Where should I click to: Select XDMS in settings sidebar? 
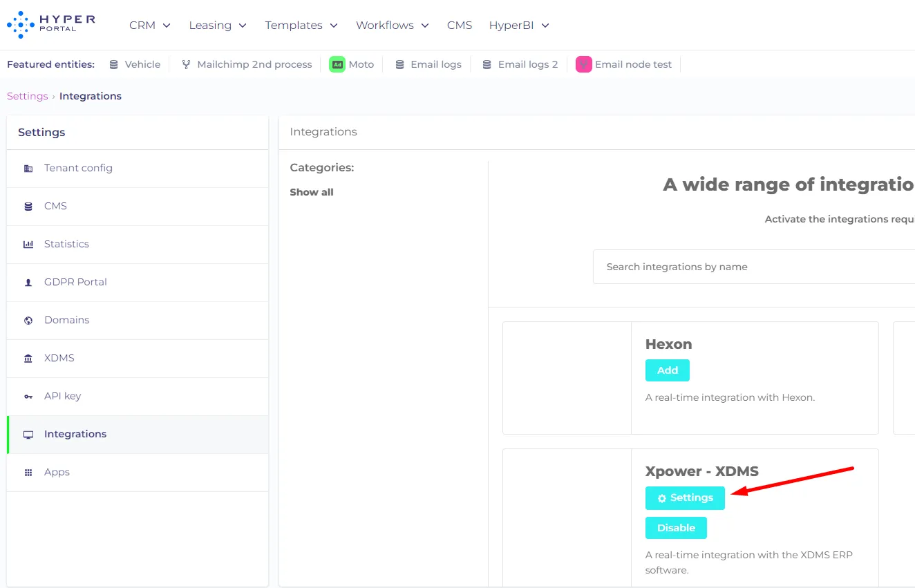(x=138, y=359)
